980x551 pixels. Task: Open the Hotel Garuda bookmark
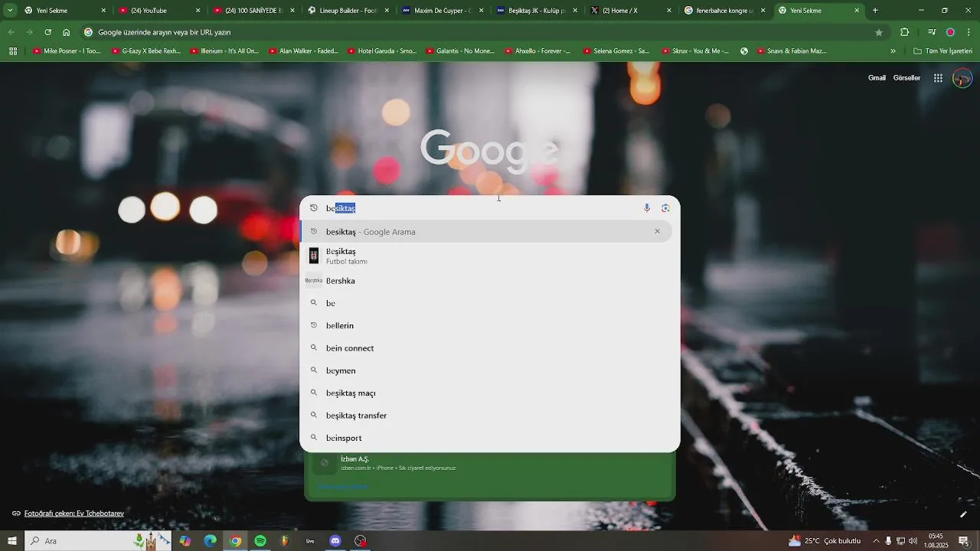click(382, 51)
